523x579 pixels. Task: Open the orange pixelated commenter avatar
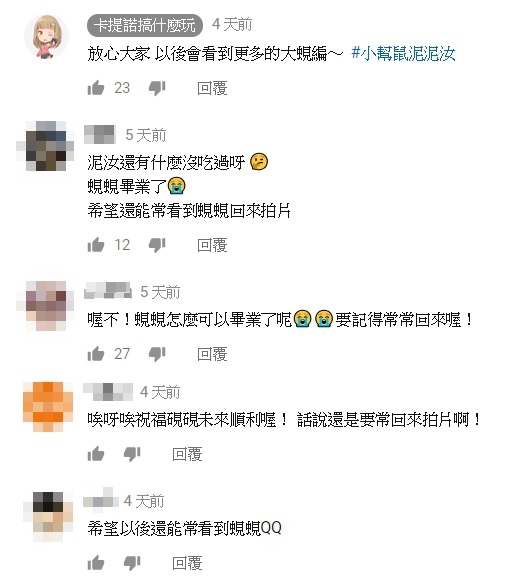point(48,407)
